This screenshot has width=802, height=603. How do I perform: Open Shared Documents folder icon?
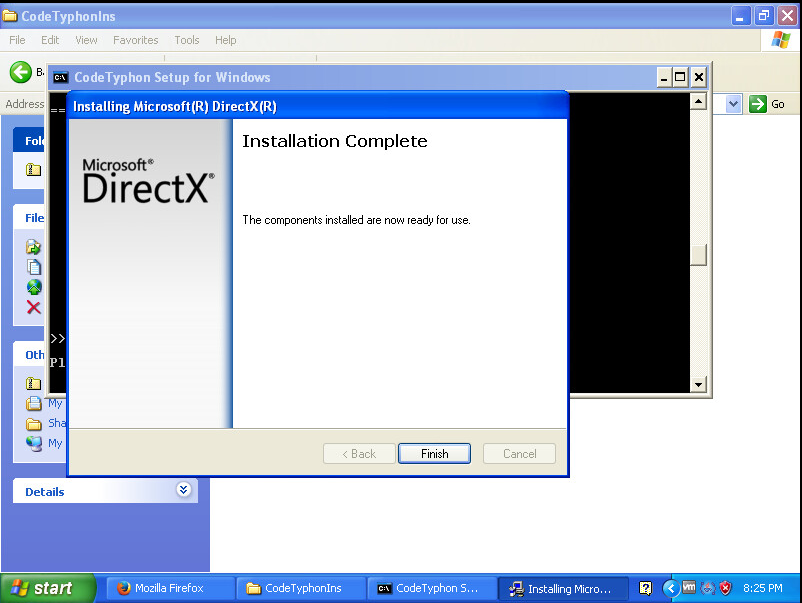coord(34,424)
